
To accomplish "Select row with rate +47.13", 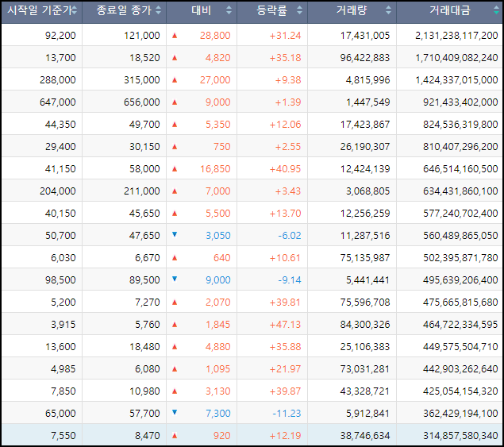I will 252,324.
